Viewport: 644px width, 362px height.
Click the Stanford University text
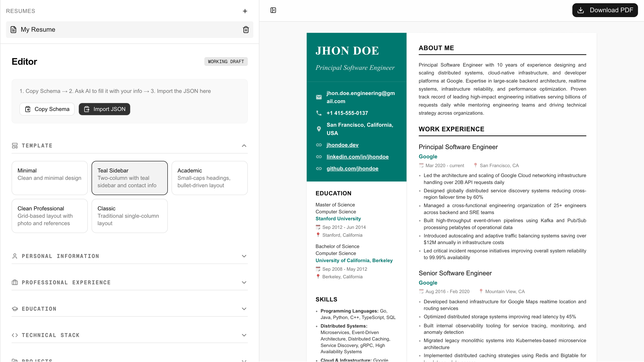(338, 219)
